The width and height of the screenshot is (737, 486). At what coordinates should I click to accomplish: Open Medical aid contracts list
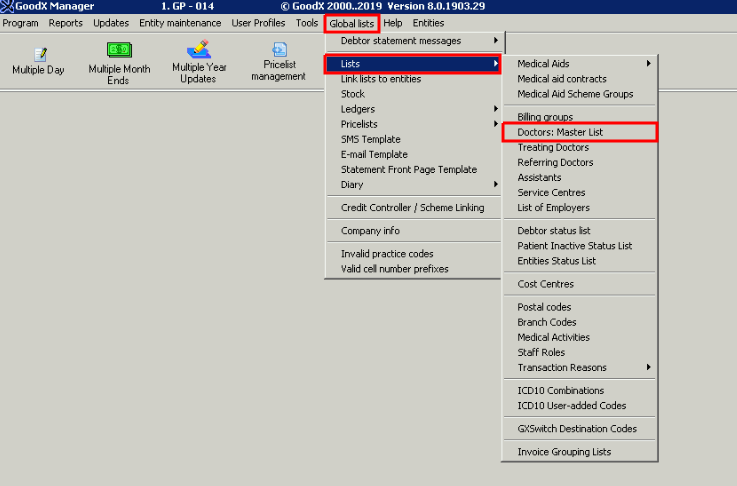pyautogui.click(x=580, y=79)
